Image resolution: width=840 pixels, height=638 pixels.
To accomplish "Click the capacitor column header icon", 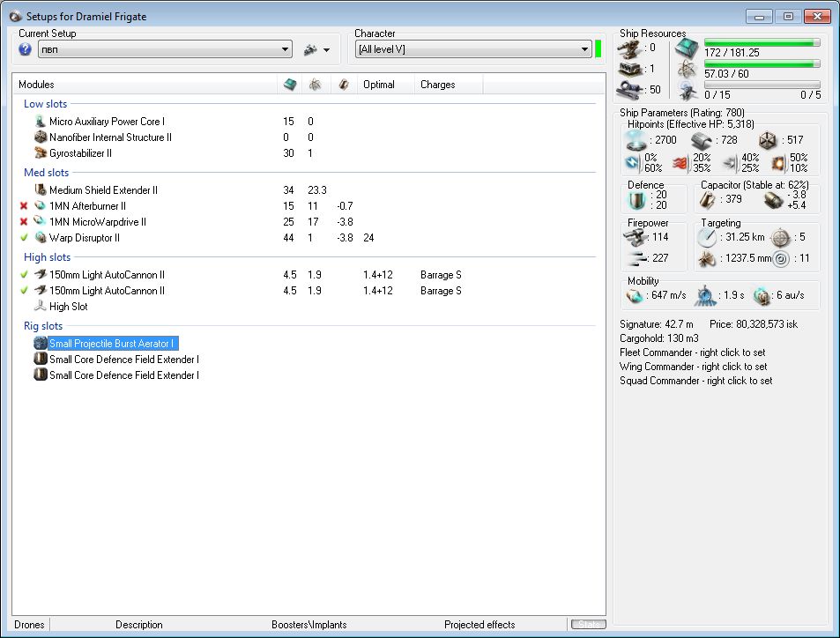I will click(344, 84).
